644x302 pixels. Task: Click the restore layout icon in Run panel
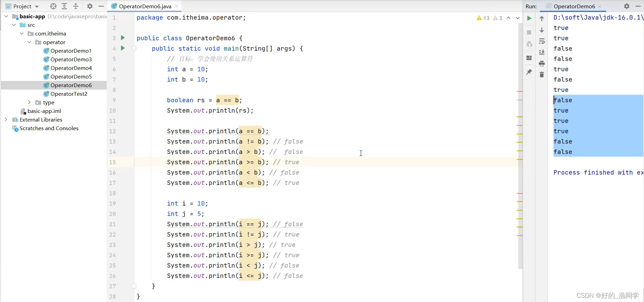[529, 58]
